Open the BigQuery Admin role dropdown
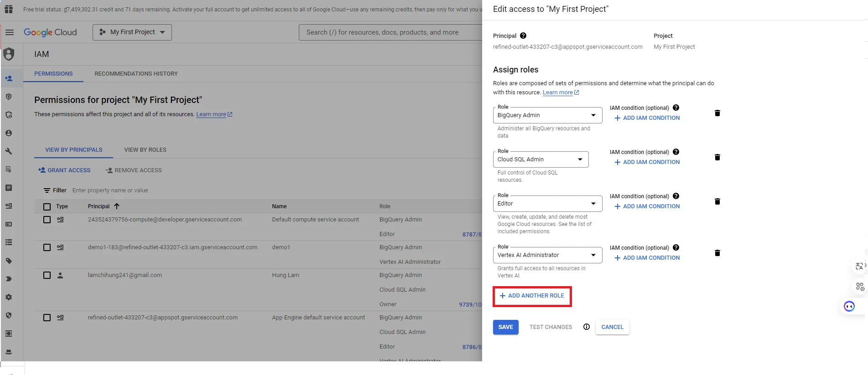The height and width of the screenshot is (375, 868). click(x=547, y=115)
